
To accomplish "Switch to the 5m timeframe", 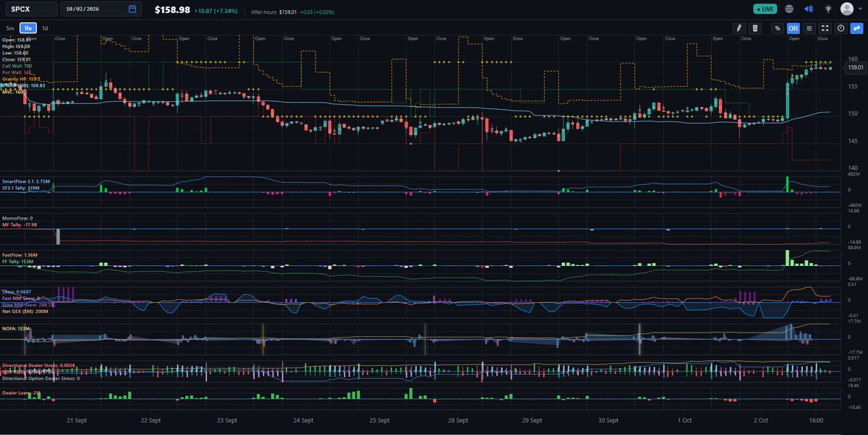I will coord(10,28).
